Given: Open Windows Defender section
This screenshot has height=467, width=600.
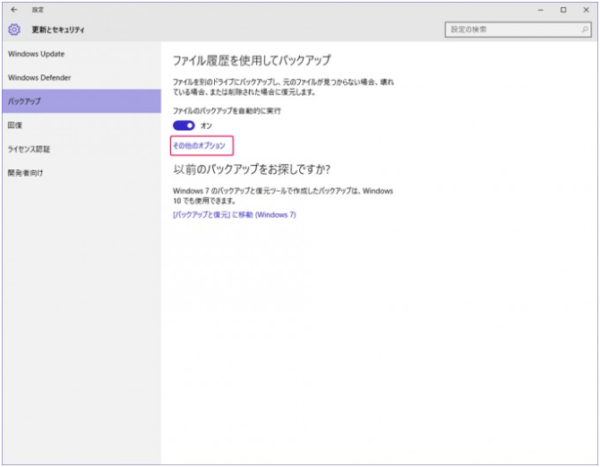Looking at the screenshot, I should [82, 78].
